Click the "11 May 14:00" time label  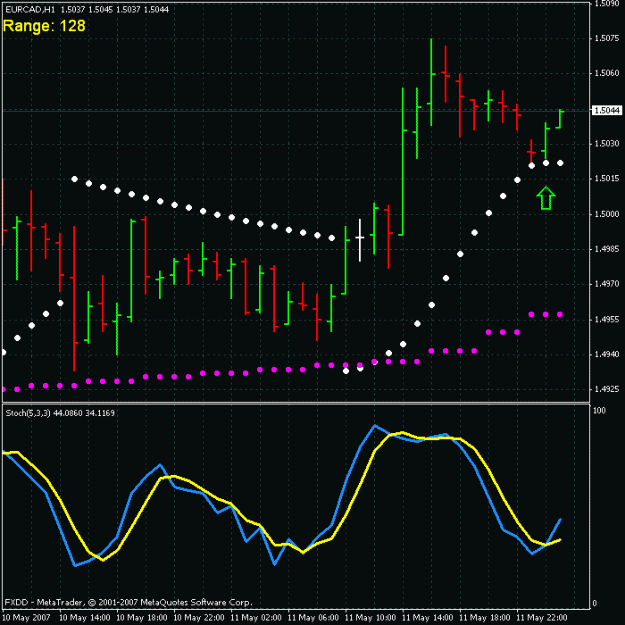tap(428, 617)
